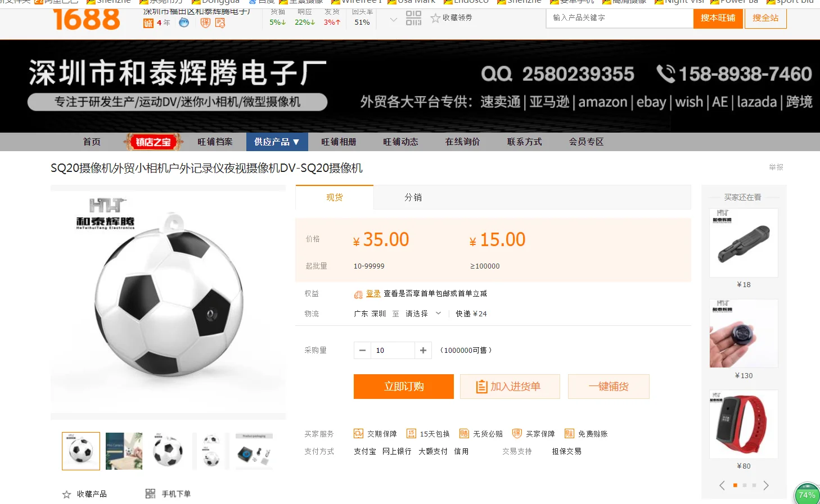
Task: Open the red wristband recommended product
Action: point(744,424)
